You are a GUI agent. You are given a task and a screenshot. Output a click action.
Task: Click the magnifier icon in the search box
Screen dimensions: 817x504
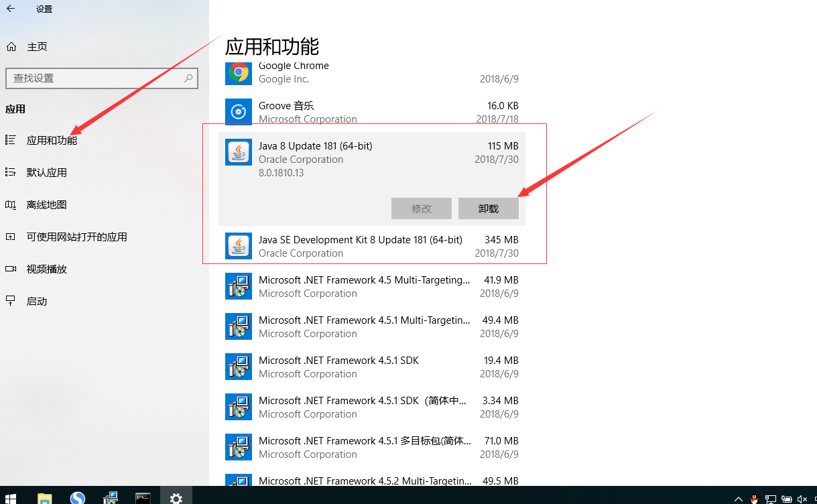pyautogui.click(x=188, y=78)
